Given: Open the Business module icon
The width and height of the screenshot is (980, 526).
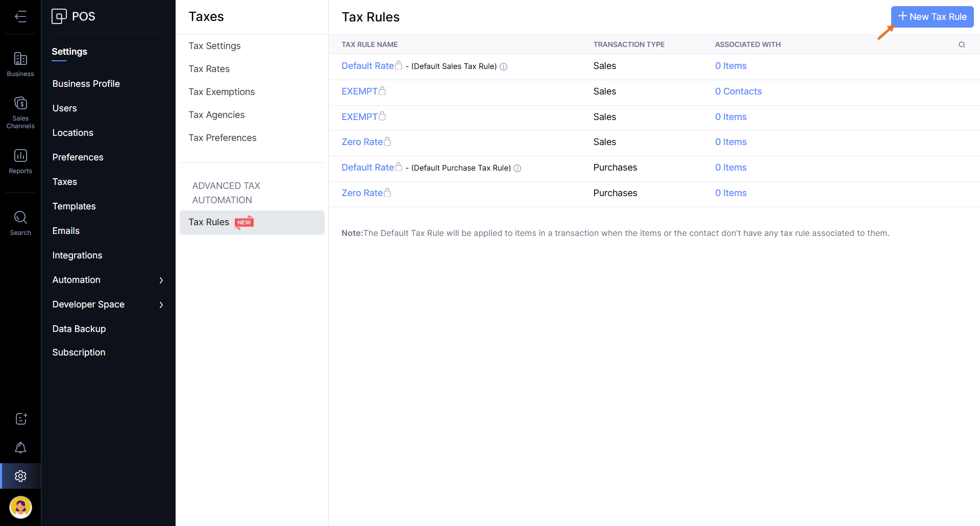Looking at the screenshot, I should pos(20,64).
